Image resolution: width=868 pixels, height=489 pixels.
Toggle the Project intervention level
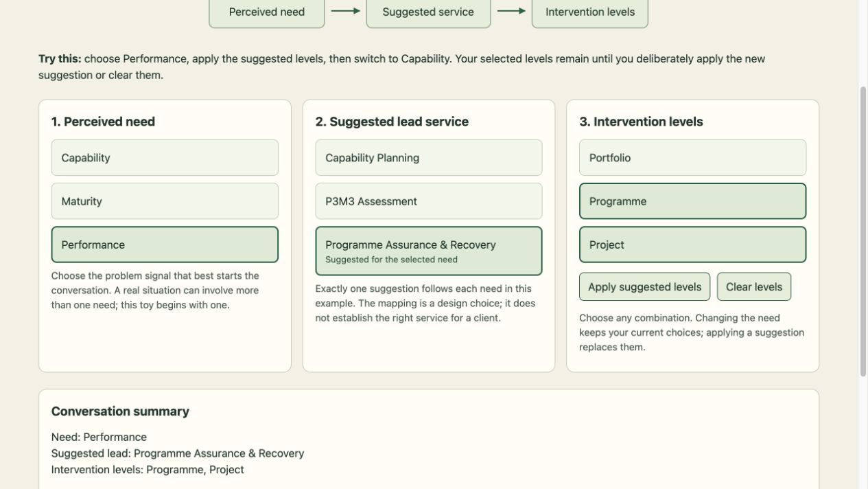(x=692, y=244)
